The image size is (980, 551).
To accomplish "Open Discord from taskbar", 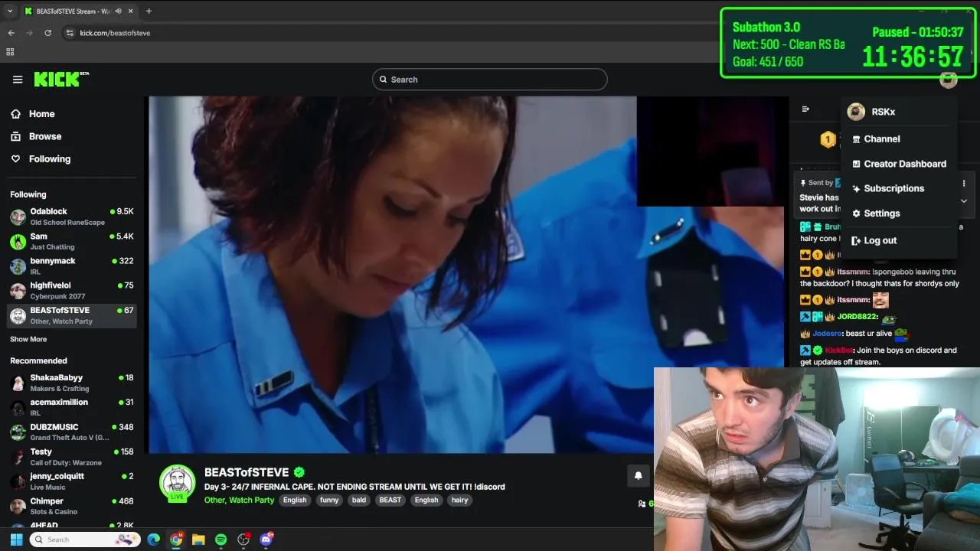I will [266, 540].
